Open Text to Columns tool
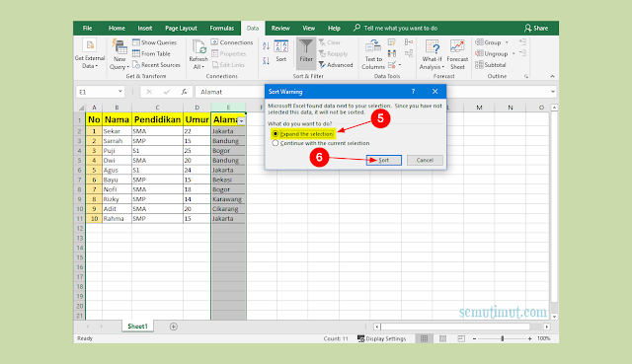This screenshot has width=632, height=364. coord(373,54)
